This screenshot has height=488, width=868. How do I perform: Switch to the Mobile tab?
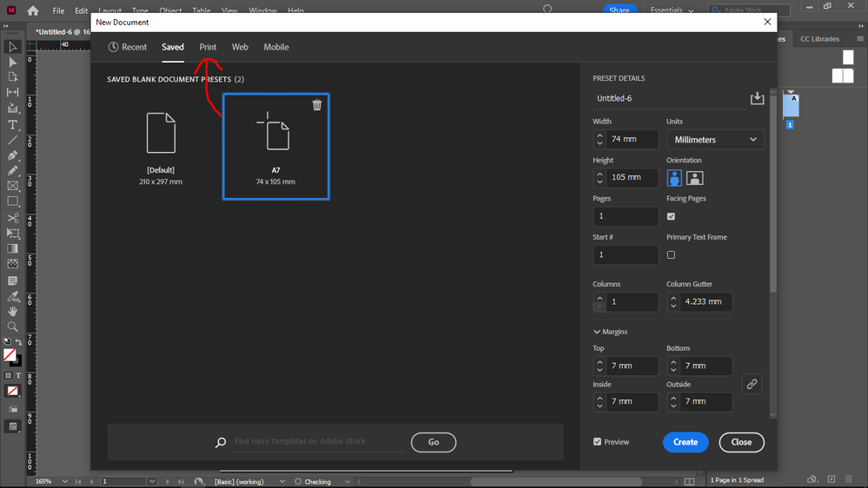(x=276, y=47)
